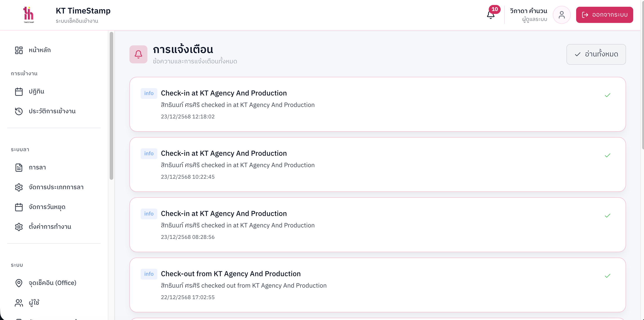The image size is (644, 320).
Task: Open the ผู้ใช้ users page
Action: [34, 303]
